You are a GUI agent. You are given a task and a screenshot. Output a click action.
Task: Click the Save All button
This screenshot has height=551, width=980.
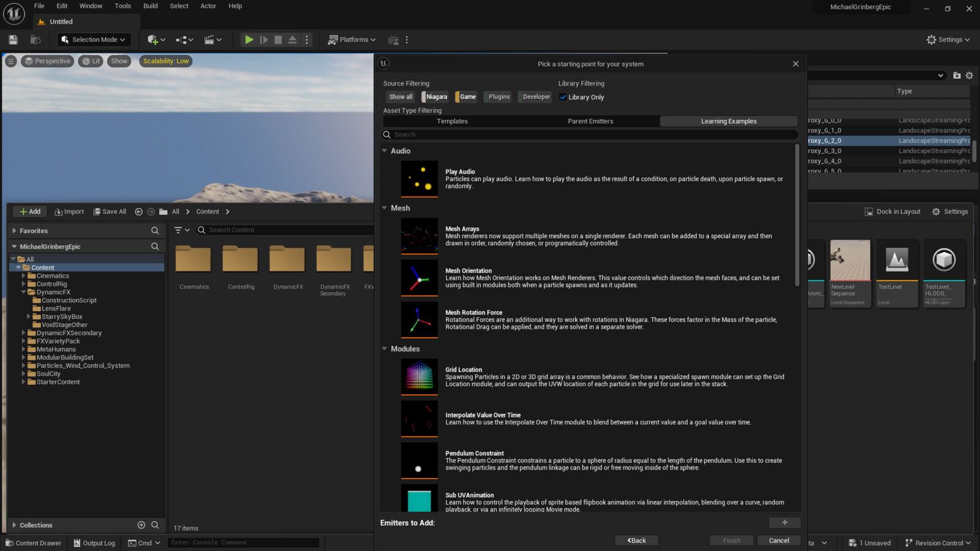[x=110, y=212]
